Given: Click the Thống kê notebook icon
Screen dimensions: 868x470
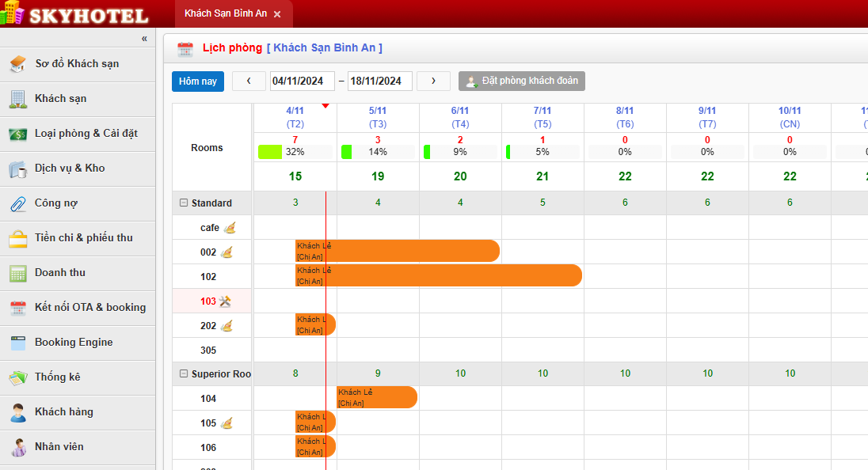Looking at the screenshot, I should point(17,377).
